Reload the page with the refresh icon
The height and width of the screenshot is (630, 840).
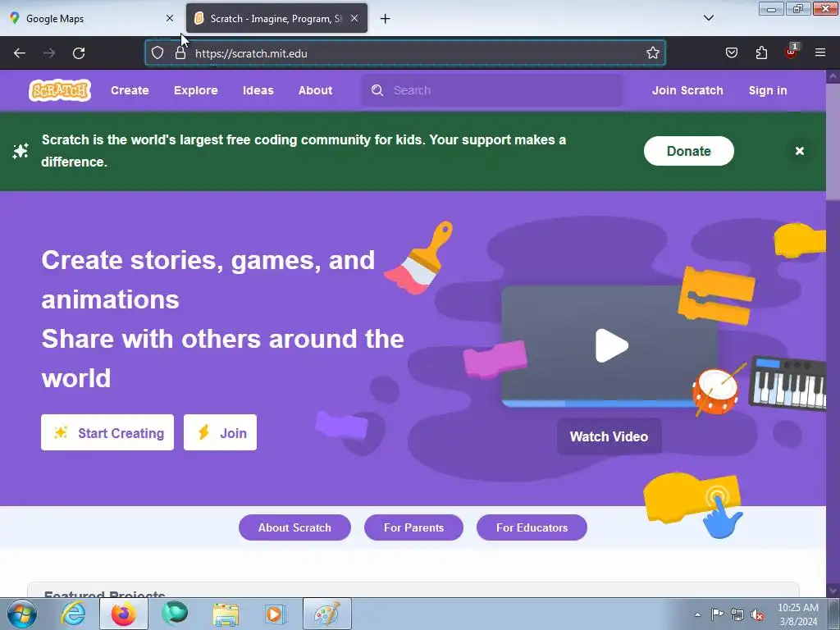pyautogui.click(x=79, y=53)
